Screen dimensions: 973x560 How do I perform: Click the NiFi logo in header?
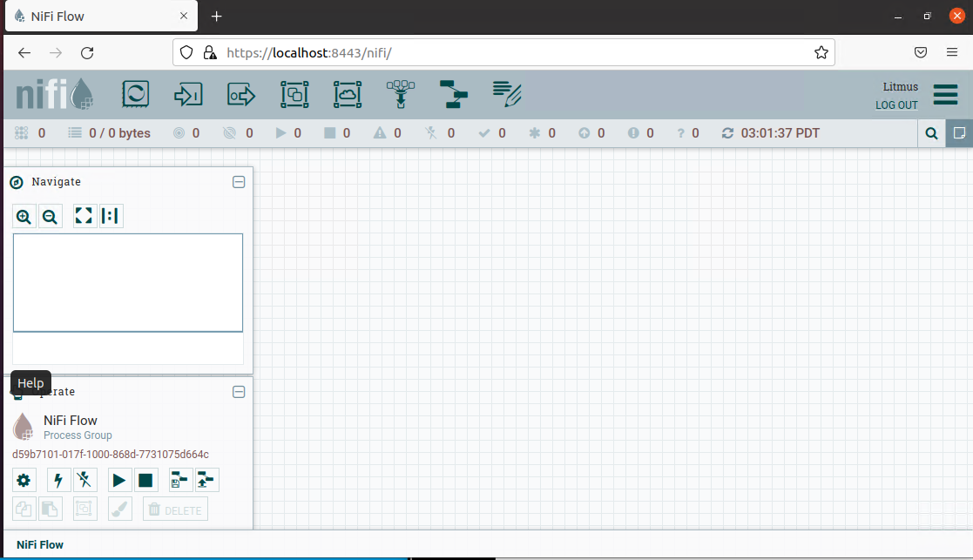click(55, 94)
